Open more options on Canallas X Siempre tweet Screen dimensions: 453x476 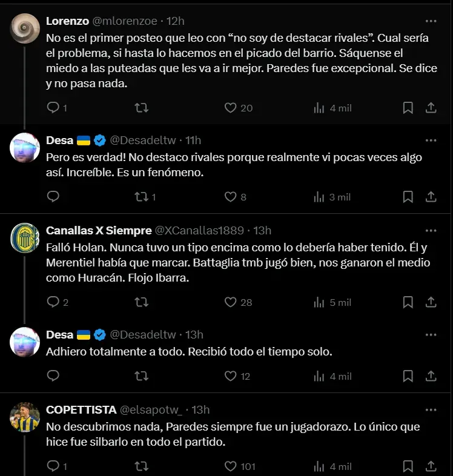431,230
